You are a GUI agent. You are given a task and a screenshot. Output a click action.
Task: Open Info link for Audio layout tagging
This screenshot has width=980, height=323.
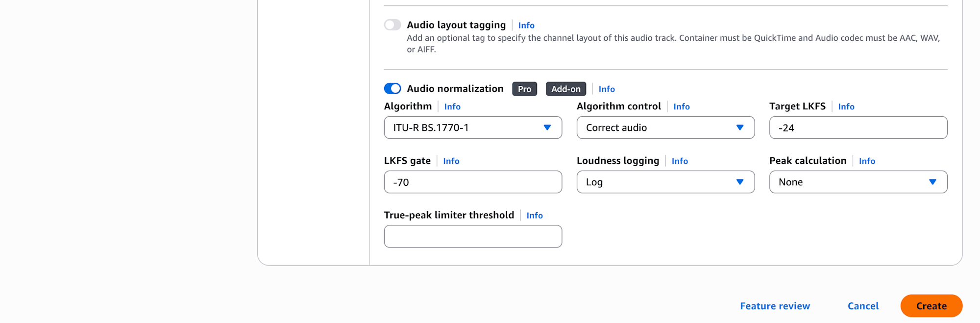[x=526, y=25]
